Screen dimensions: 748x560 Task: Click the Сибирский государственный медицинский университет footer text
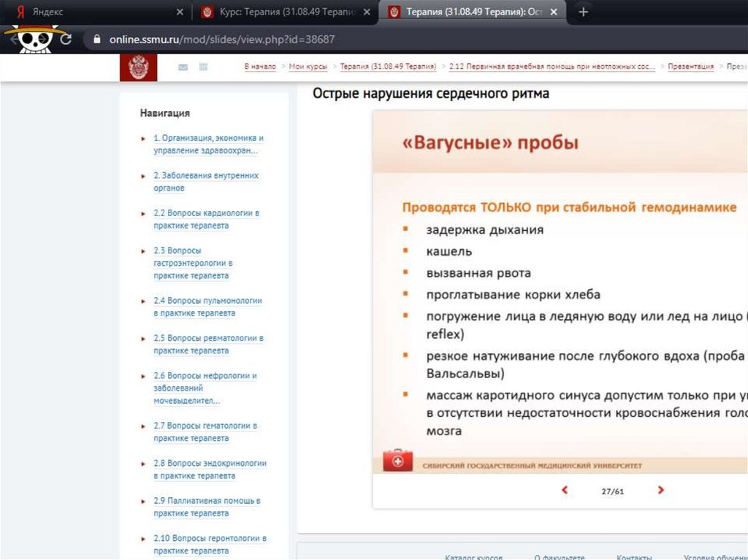click(533, 466)
